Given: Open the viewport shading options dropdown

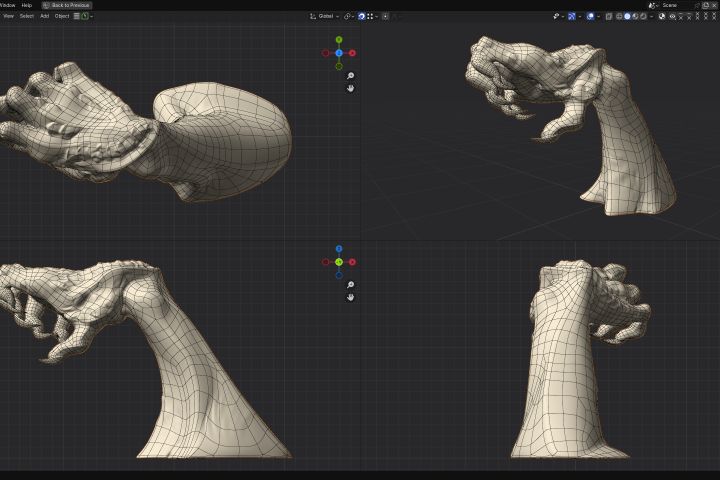Looking at the screenshot, I should point(652,16).
